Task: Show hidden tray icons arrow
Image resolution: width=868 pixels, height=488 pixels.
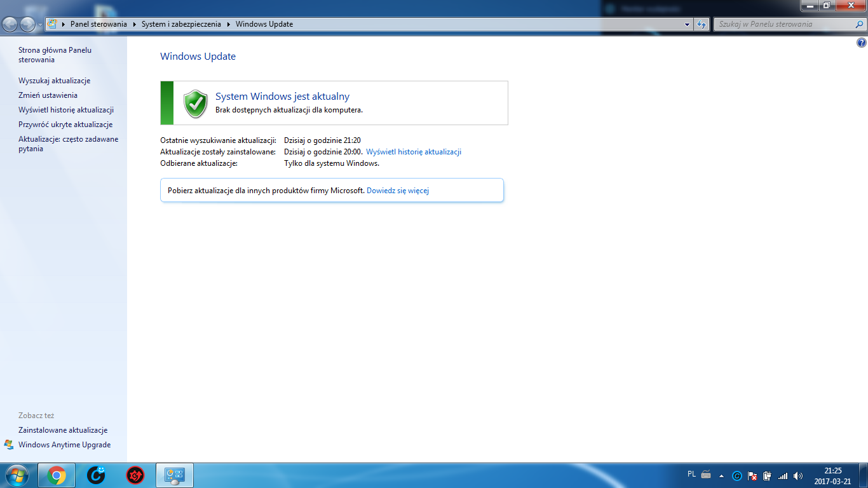Action: (721, 476)
